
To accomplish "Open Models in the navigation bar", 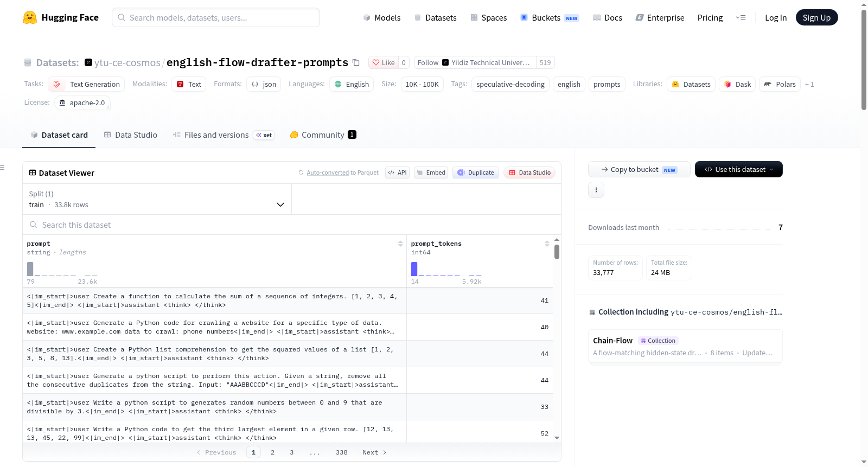I will click(382, 17).
